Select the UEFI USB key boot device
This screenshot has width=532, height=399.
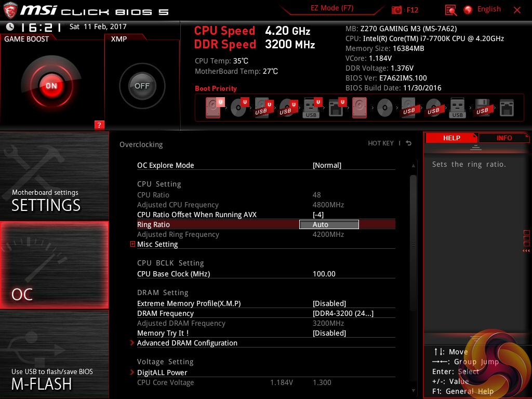click(312, 108)
